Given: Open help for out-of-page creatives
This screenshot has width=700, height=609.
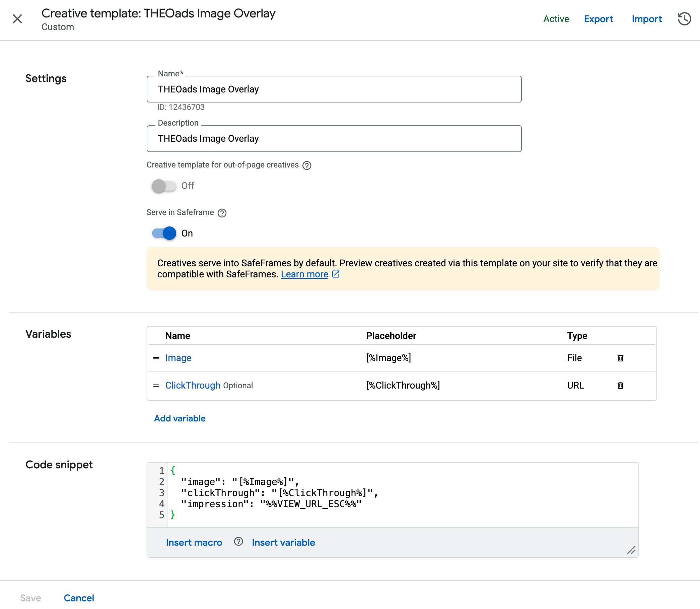Looking at the screenshot, I should tap(307, 165).
